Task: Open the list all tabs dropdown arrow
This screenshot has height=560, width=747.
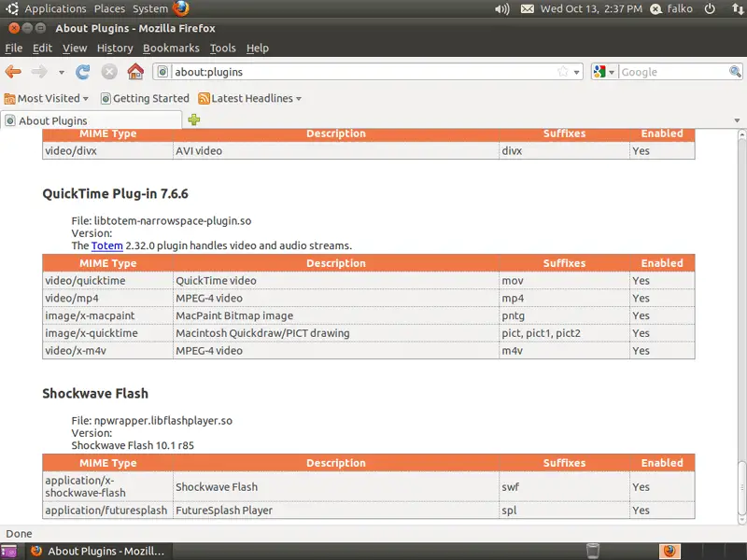Action: tap(737, 120)
